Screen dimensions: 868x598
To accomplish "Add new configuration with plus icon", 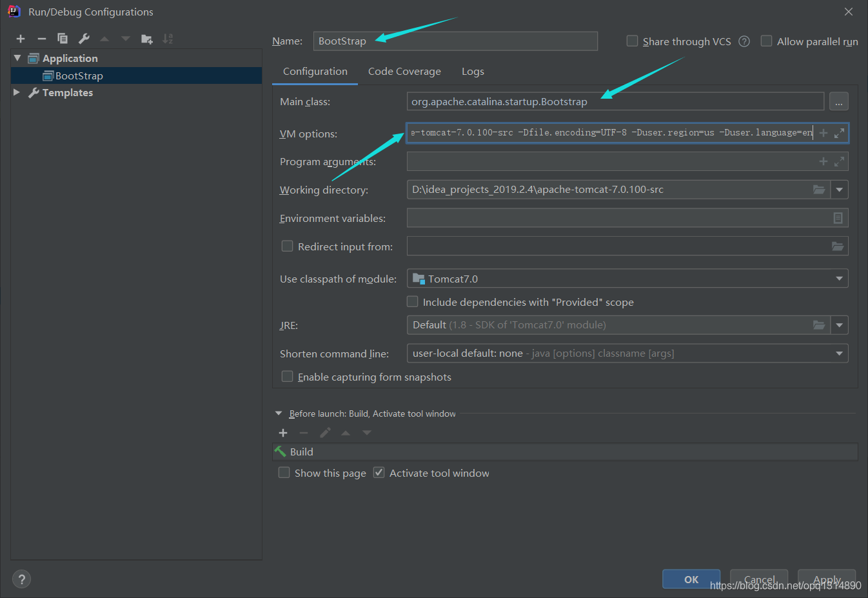I will [x=21, y=39].
